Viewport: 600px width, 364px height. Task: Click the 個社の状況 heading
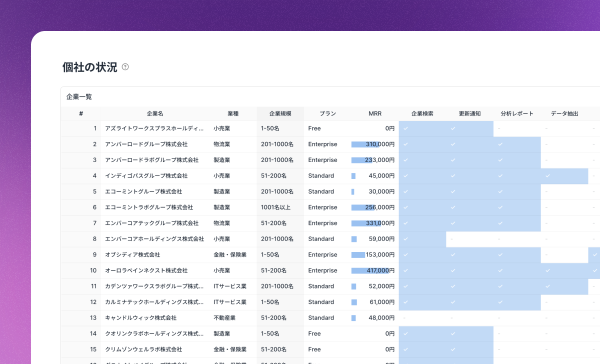click(90, 67)
